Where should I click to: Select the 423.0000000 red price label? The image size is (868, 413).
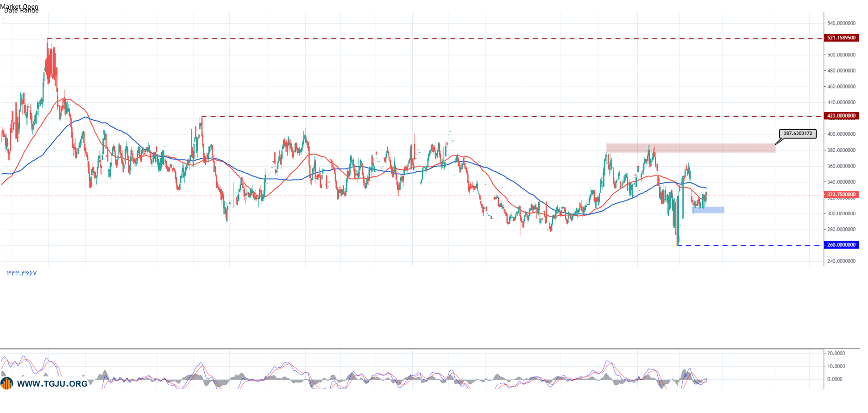[x=841, y=116]
